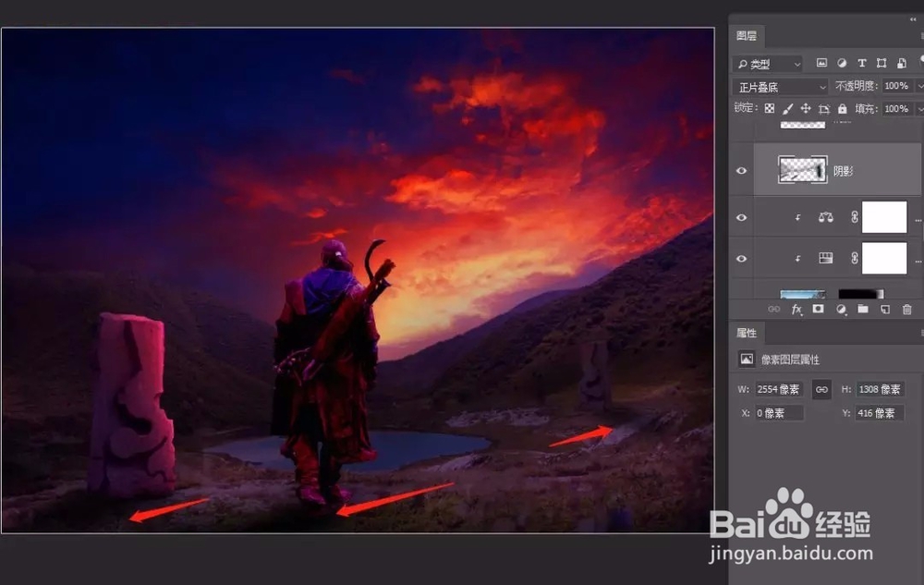Lock transparent pixels checkerboard icon
Screen dimensions: 924x585
770,108
